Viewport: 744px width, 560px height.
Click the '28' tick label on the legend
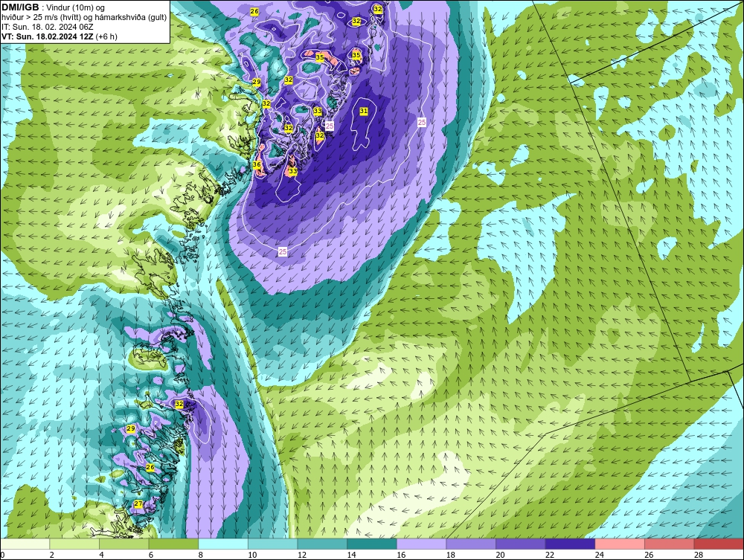(699, 555)
